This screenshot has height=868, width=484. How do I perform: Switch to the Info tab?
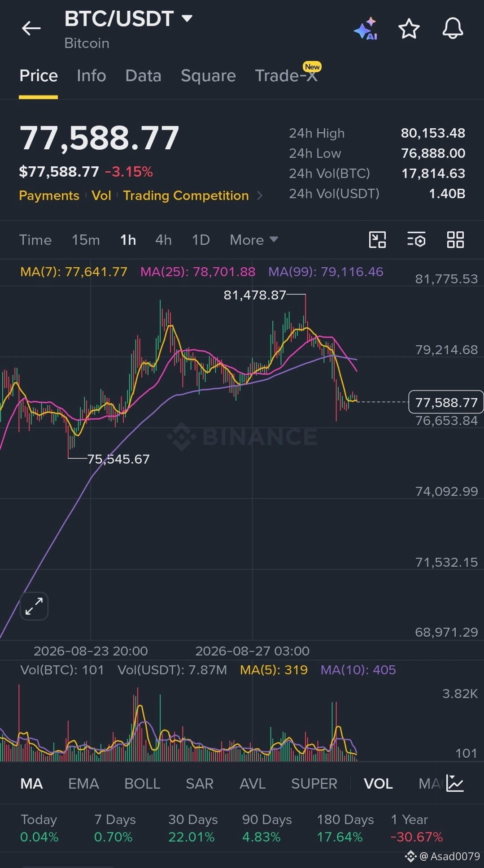click(92, 76)
